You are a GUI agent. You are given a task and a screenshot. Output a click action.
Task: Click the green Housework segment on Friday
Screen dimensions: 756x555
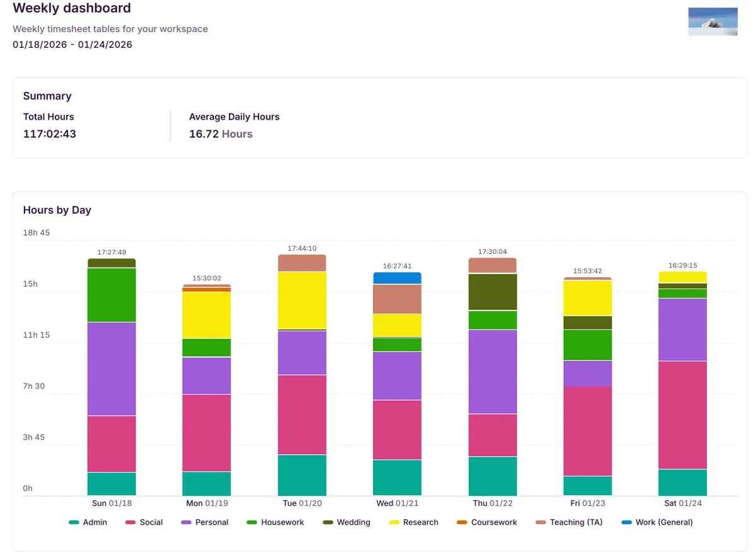click(x=588, y=345)
